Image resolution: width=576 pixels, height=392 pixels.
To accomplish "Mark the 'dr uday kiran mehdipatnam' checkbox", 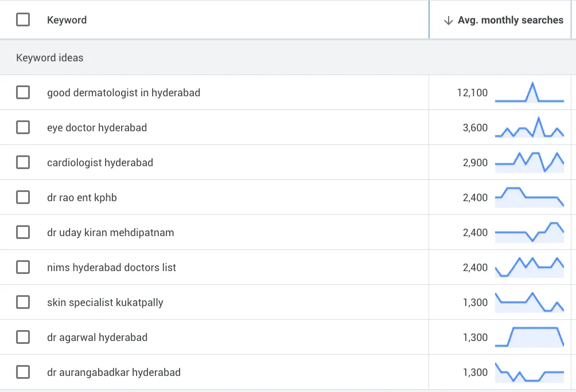I will tap(23, 232).
